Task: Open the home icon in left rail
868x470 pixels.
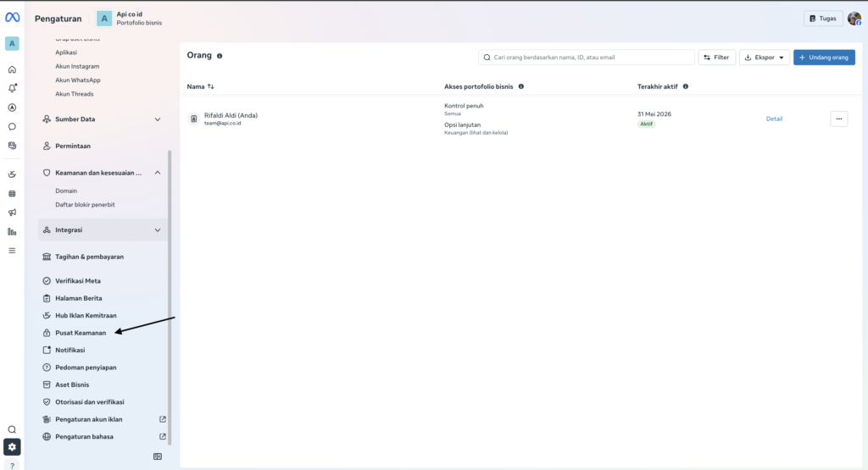Action: coord(12,69)
